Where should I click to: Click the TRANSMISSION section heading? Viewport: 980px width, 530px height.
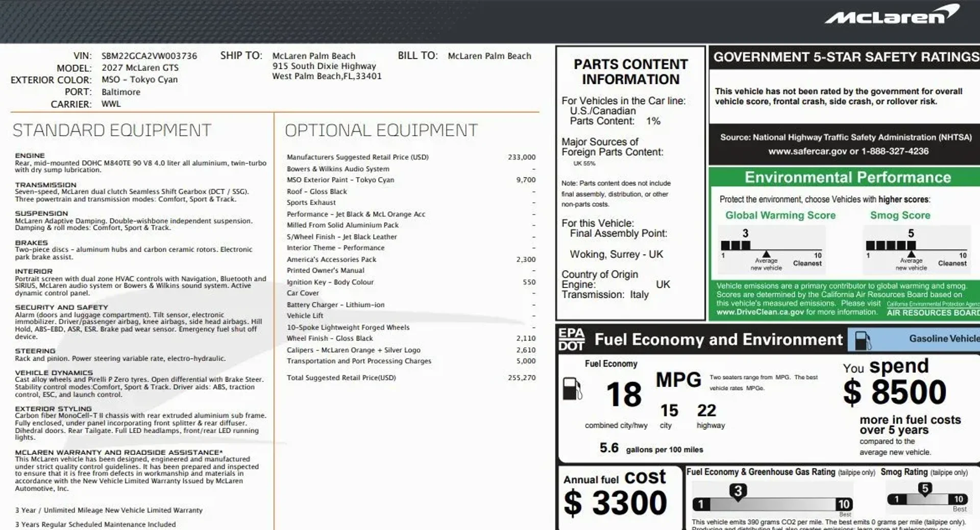pyautogui.click(x=45, y=185)
